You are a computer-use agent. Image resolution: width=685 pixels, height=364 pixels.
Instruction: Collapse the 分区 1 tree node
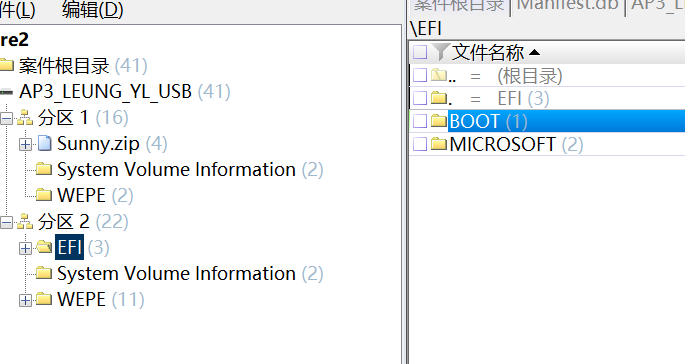click(x=7, y=118)
